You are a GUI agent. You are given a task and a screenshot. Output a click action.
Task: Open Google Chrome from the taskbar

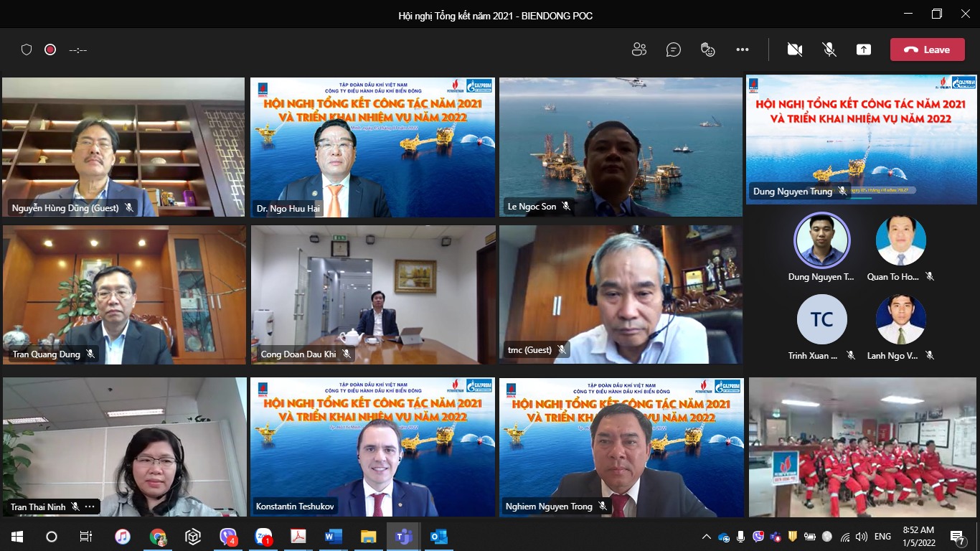point(158,536)
